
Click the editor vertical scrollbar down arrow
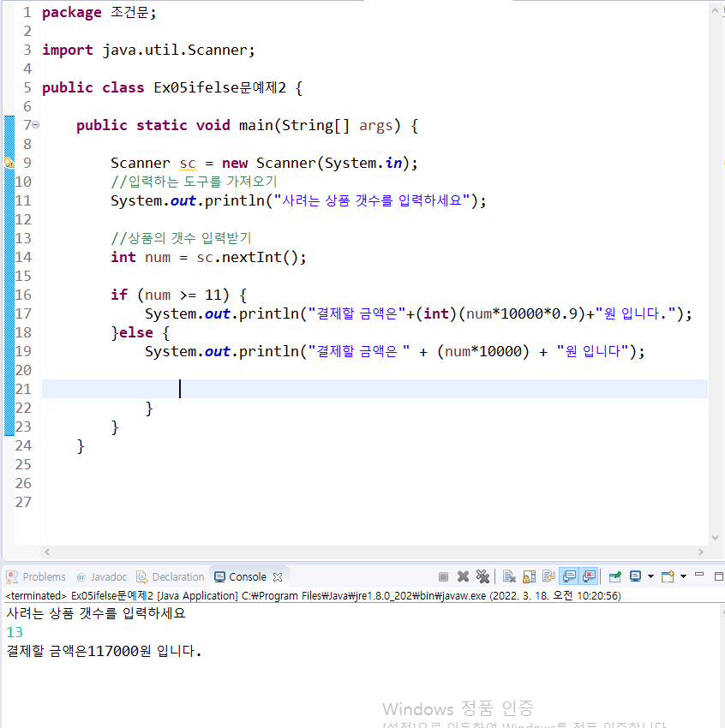coord(715,538)
